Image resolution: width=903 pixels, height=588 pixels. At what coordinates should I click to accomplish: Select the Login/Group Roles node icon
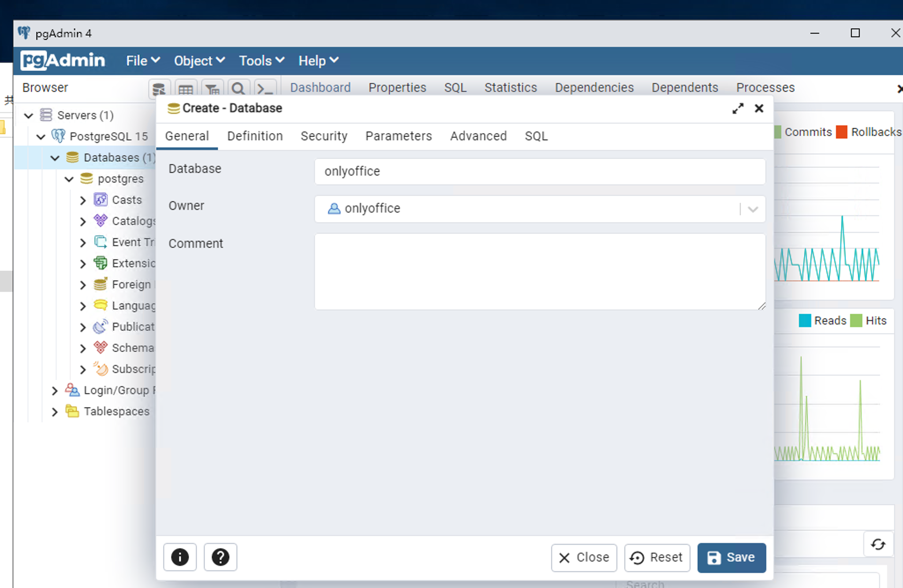[72, 390]
